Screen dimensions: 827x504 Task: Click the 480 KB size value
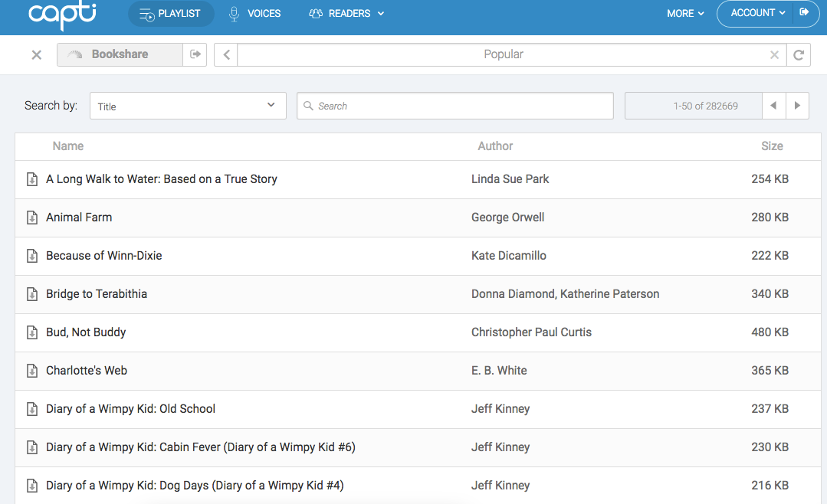click(770, 332)
